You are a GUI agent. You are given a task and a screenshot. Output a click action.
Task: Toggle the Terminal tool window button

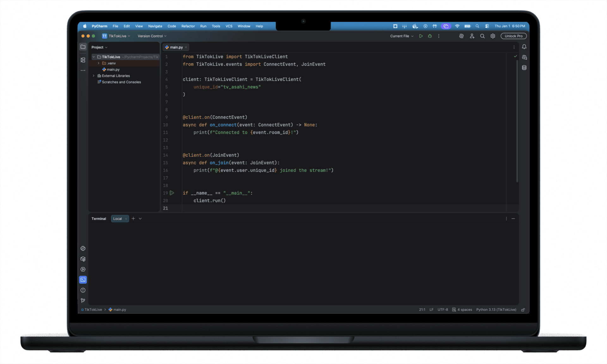tap(83, 280)
